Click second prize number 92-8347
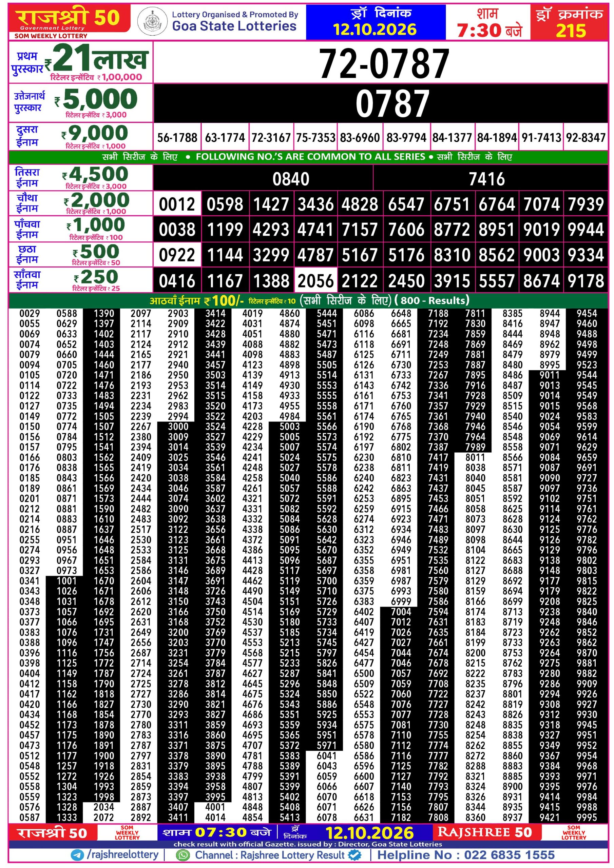614x868 pixels. tap(586, 138)
